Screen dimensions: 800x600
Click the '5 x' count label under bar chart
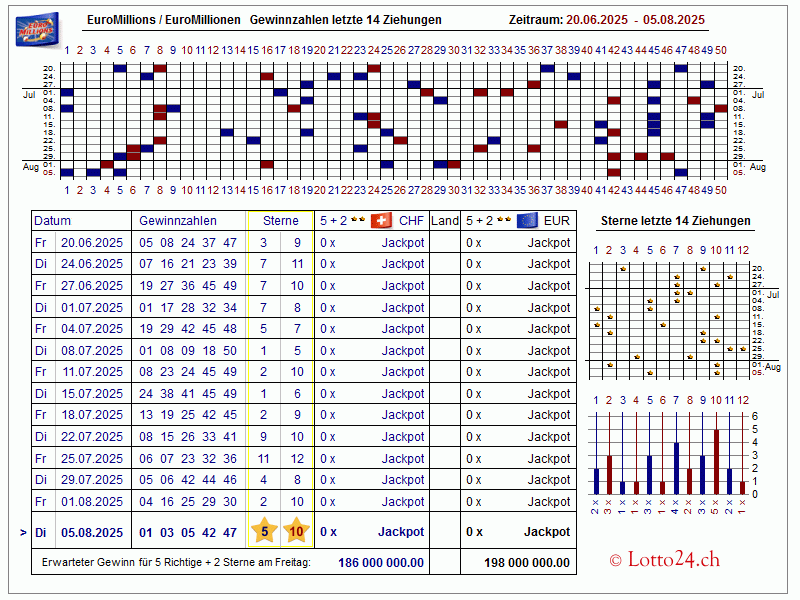(x=716, y=507)
